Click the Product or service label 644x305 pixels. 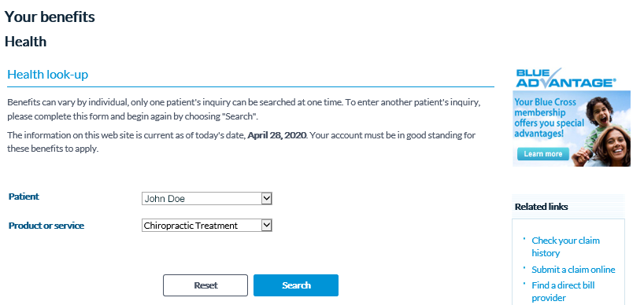46,226
